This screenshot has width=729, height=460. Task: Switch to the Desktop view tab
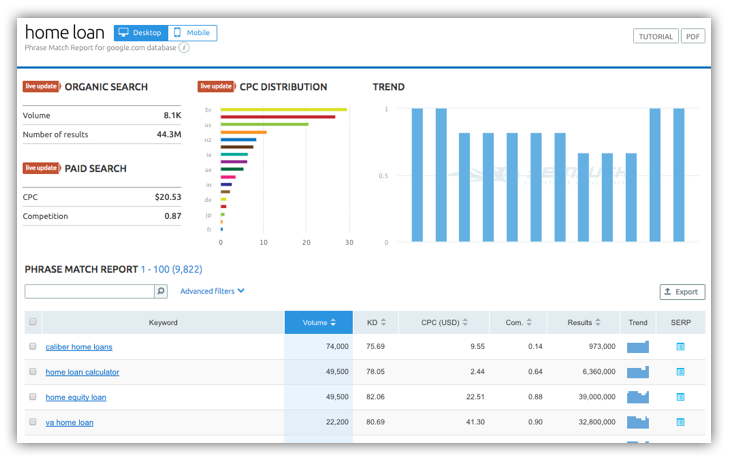click(141, 33)
